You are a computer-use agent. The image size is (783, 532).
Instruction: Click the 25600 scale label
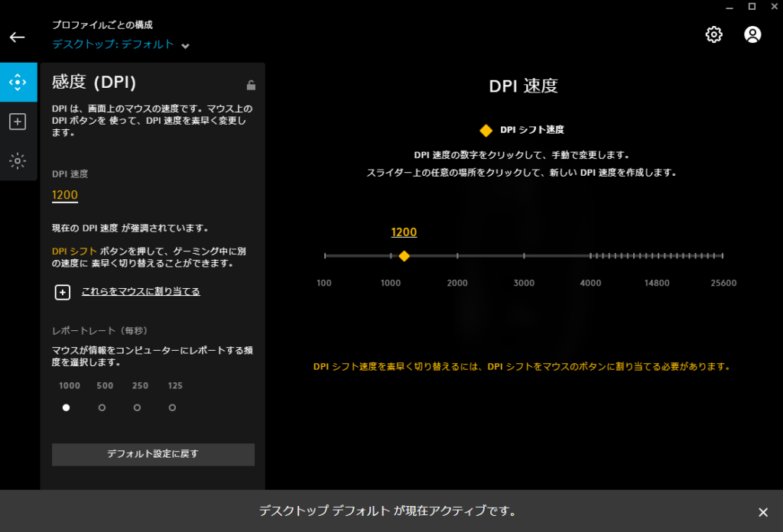point(723,283)
